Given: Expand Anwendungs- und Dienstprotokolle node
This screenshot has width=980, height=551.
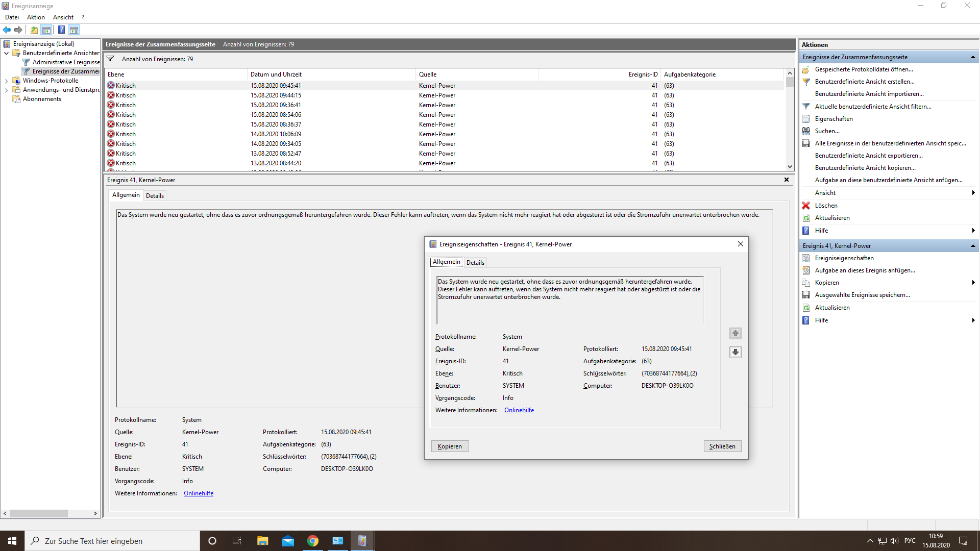Looking at the screenshot, I should [6, 90].
